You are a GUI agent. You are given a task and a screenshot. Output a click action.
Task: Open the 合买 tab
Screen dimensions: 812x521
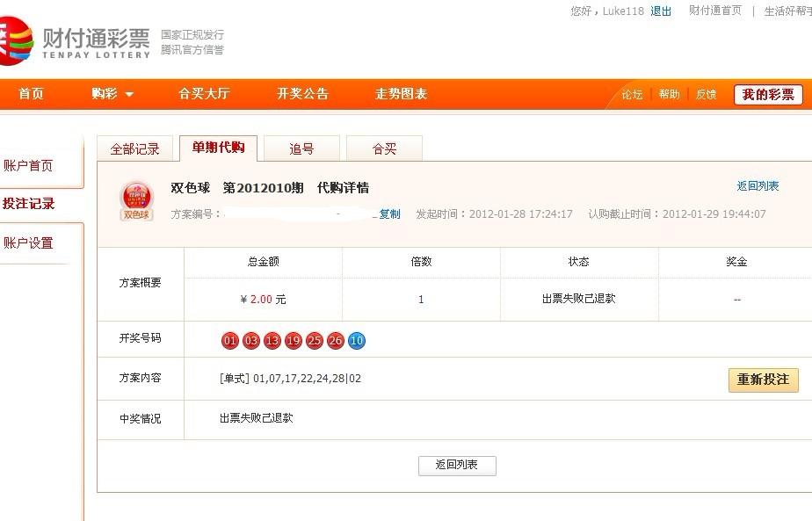(x=384, y=149)
